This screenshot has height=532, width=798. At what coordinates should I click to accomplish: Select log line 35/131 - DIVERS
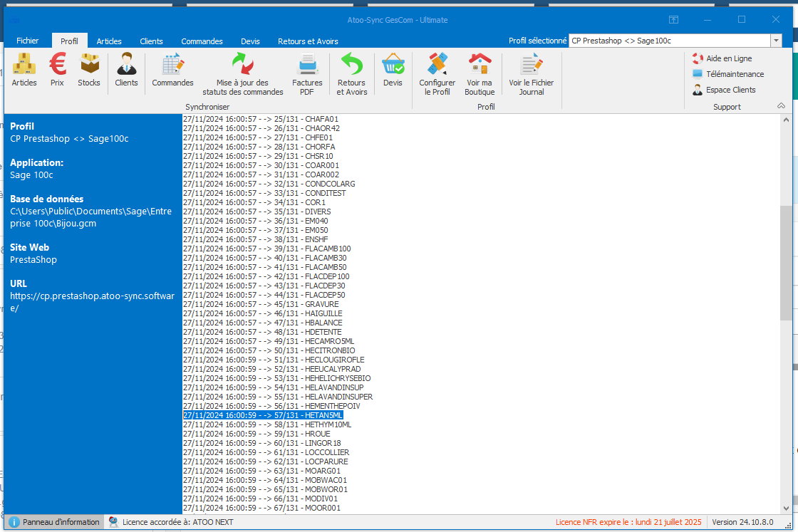pyautogui.click(x=256, y=212)
